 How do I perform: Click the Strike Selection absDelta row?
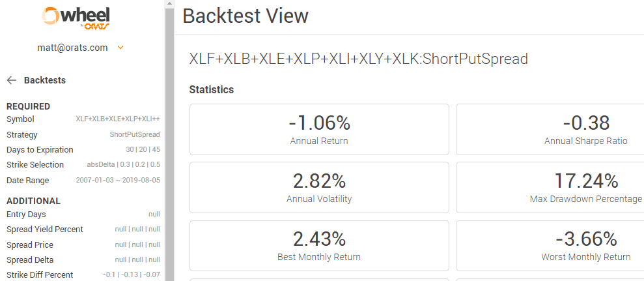(x=83, y=165)
